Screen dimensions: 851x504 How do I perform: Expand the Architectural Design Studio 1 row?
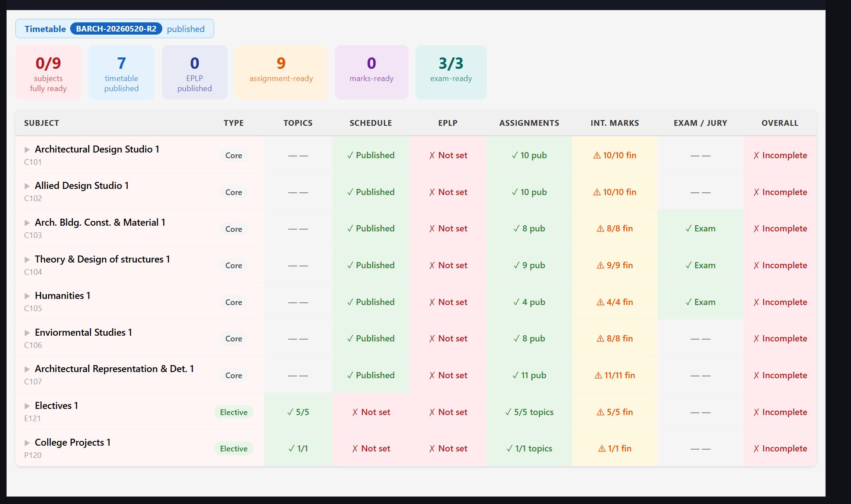(x=27, y=150)
